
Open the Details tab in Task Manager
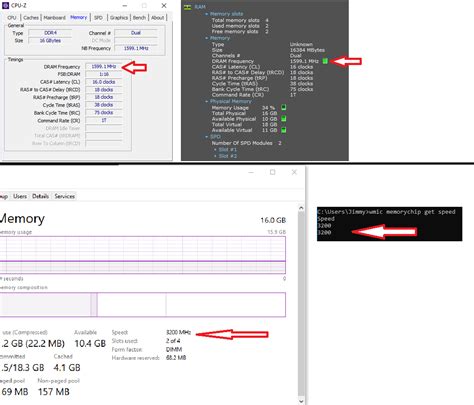40,196
